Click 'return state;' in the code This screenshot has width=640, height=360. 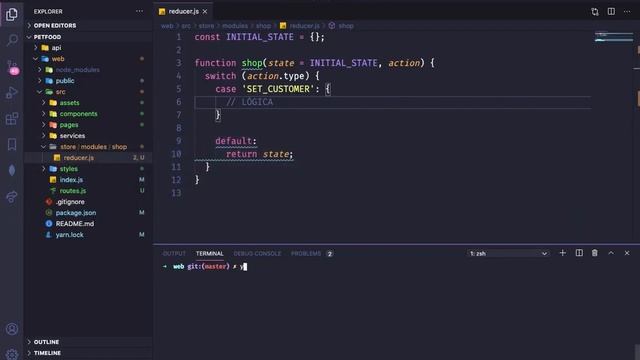click(260, 154)
